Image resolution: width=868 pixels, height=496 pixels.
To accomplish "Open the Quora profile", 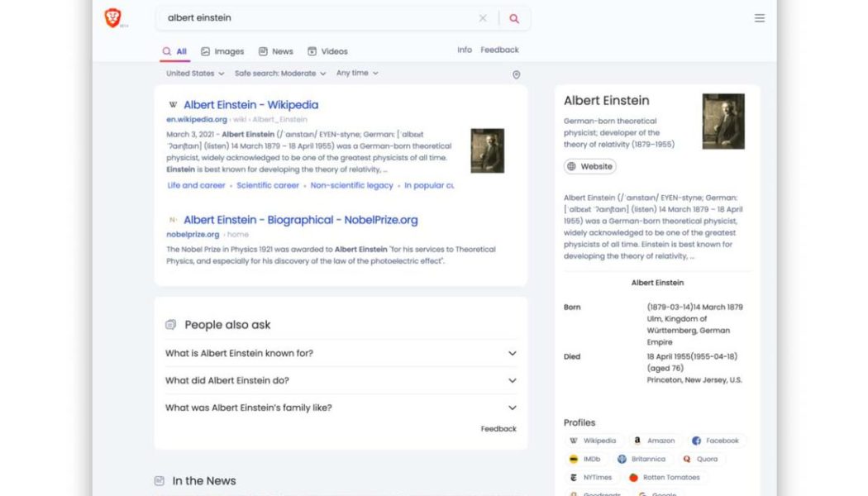I will coord(702,459).
